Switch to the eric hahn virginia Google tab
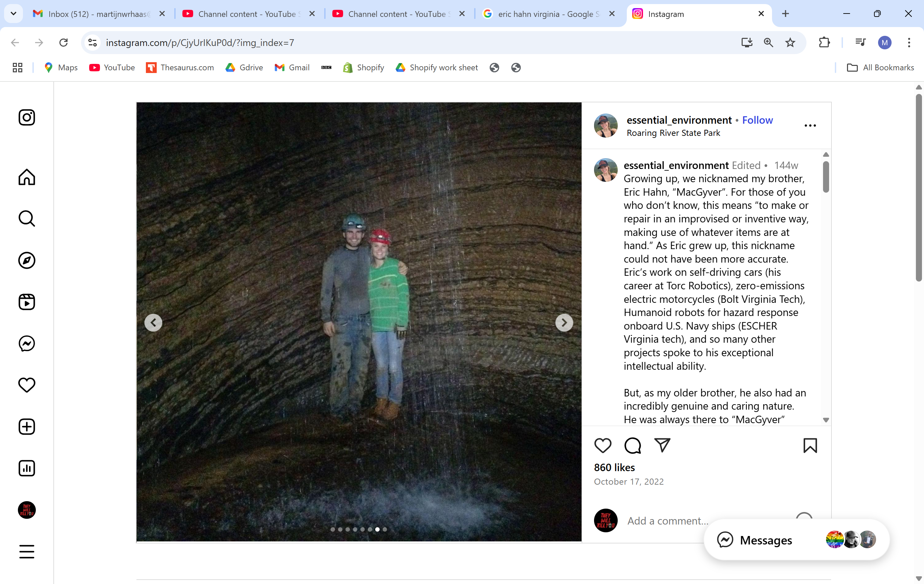Viewport: 924px width, 584px height. click(547, 14)
